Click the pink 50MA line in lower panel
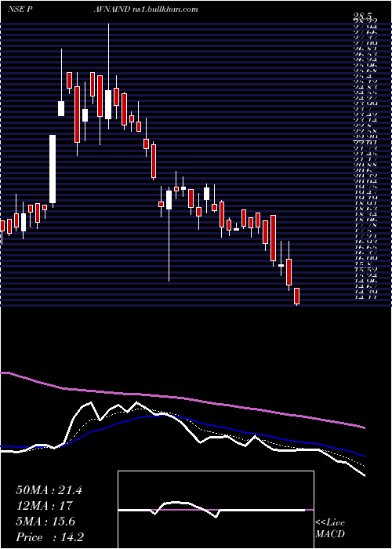The width and height of the screenshot is (392, 549). (x=182, y=398)
